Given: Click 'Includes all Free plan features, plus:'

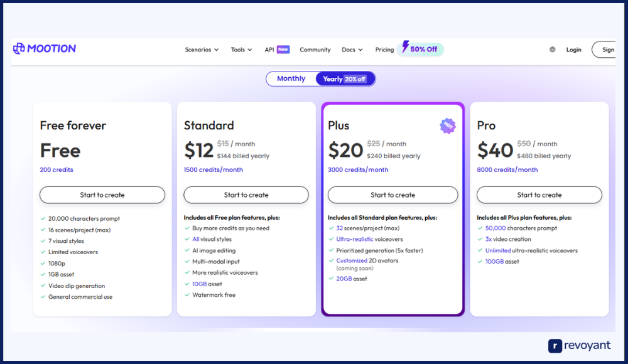Looking at the screenshot, I should 232,217.
